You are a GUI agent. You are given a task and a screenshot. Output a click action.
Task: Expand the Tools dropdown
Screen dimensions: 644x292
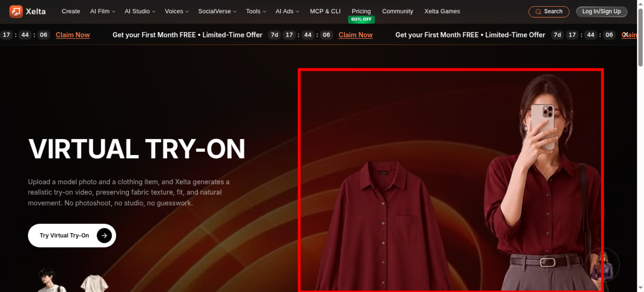(x=256, y=11)
